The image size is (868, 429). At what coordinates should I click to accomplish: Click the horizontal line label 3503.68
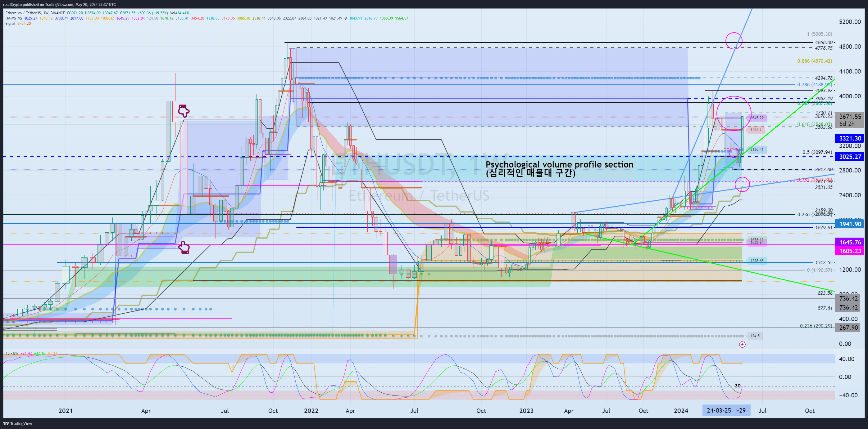pos(824,127)
